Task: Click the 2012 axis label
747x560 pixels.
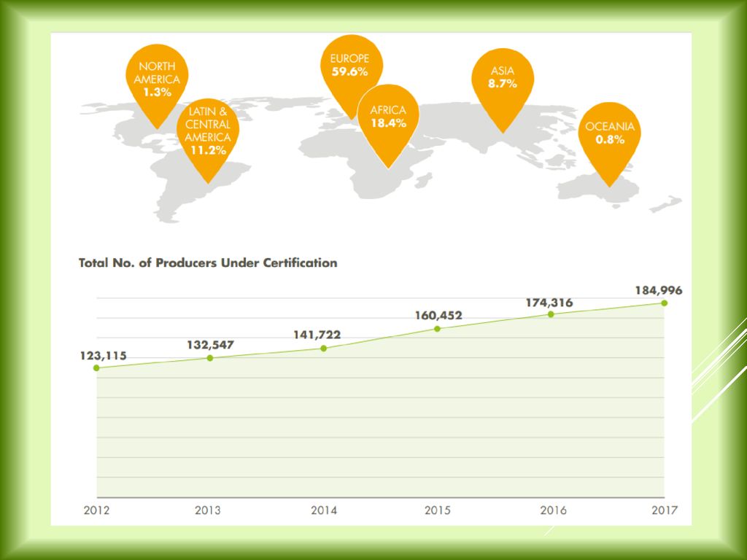Action: (x=97, y=510)
